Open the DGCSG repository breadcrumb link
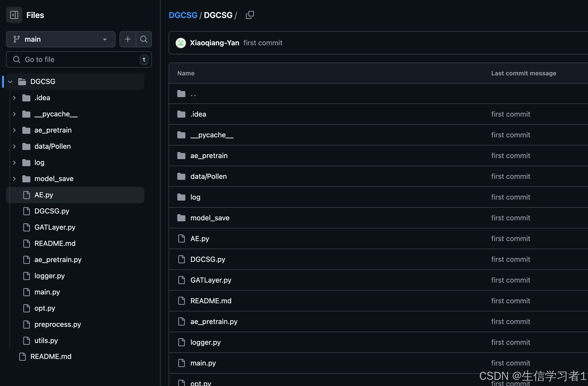The height and width of the screenshot is (386, 588). (183, 15)
